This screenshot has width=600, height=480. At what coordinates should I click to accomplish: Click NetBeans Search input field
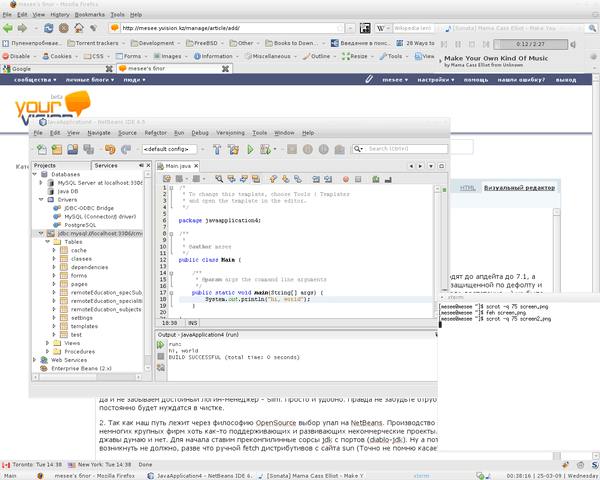pyautogui.click(x=400, y=149)
